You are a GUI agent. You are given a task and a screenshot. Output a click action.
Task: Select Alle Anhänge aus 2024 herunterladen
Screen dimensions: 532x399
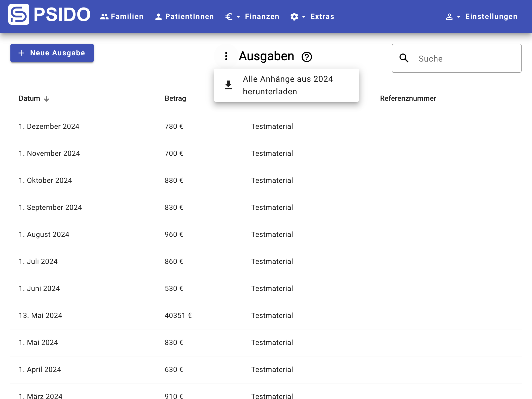point(287,85)
